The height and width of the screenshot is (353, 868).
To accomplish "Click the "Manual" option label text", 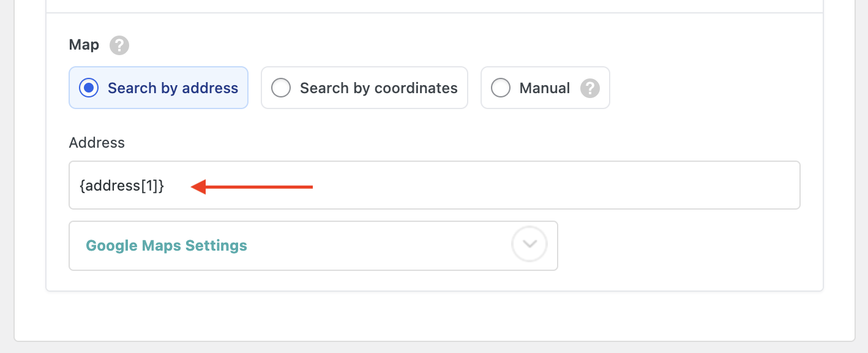I will [x=545, y=88].
